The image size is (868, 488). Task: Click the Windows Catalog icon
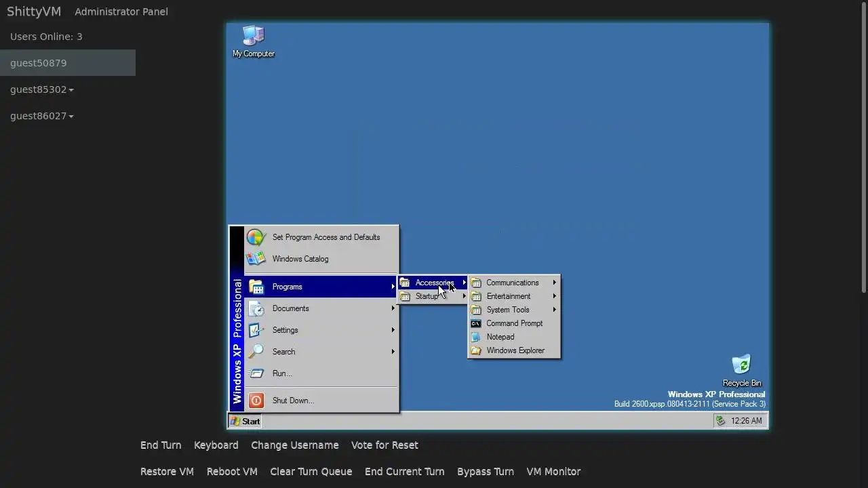click(x=256, y=259)
